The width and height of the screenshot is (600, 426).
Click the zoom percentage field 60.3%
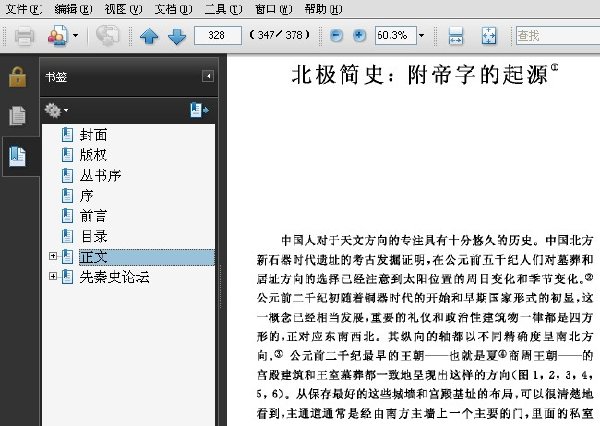pos(396,35)
